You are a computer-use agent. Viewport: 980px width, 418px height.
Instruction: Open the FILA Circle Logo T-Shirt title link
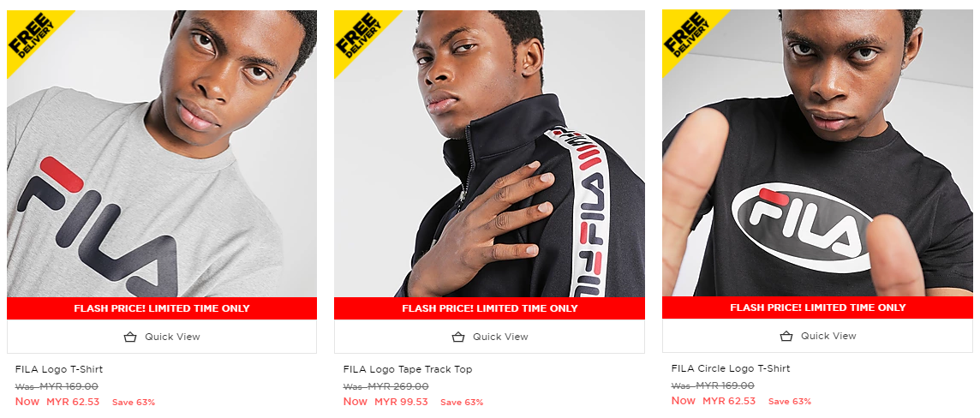click(731, 368)
